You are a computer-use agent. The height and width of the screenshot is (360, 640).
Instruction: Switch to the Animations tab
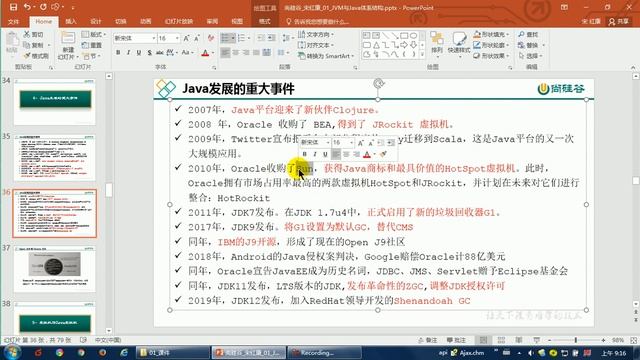146,21
